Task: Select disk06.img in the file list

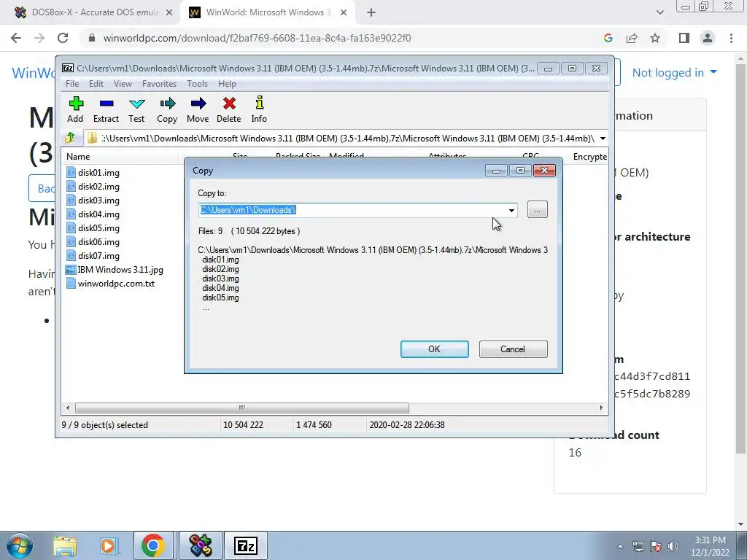Action: [93, 241]
